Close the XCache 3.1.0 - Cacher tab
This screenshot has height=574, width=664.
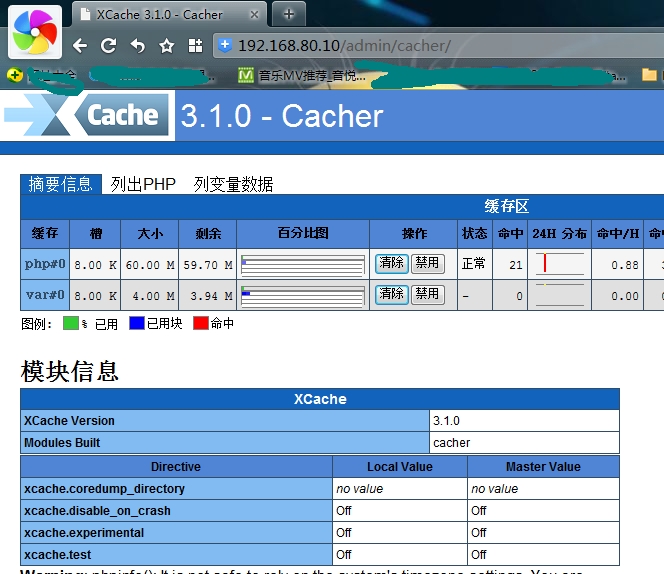(254, 14)
